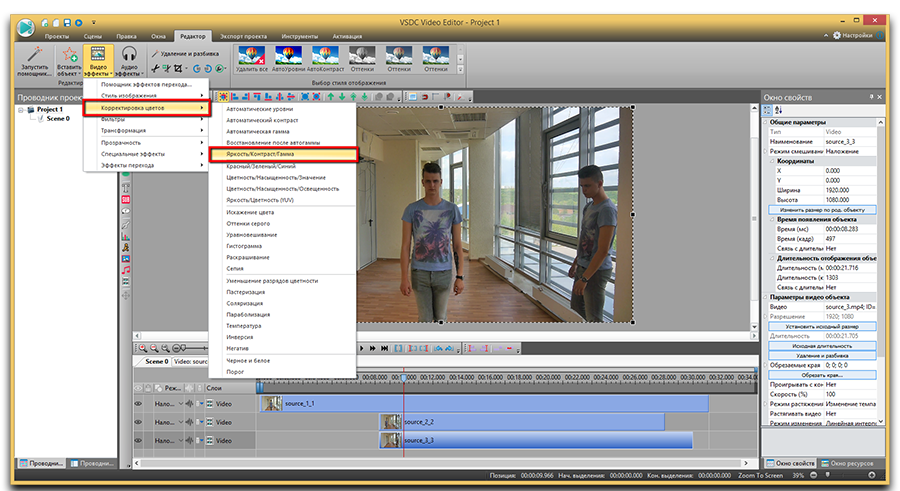Image resolution: width=900 pixels, height=491 pixels.
Task: Open the Фильтры submenu
Action: pyautogui.click(x=147, y=119)
